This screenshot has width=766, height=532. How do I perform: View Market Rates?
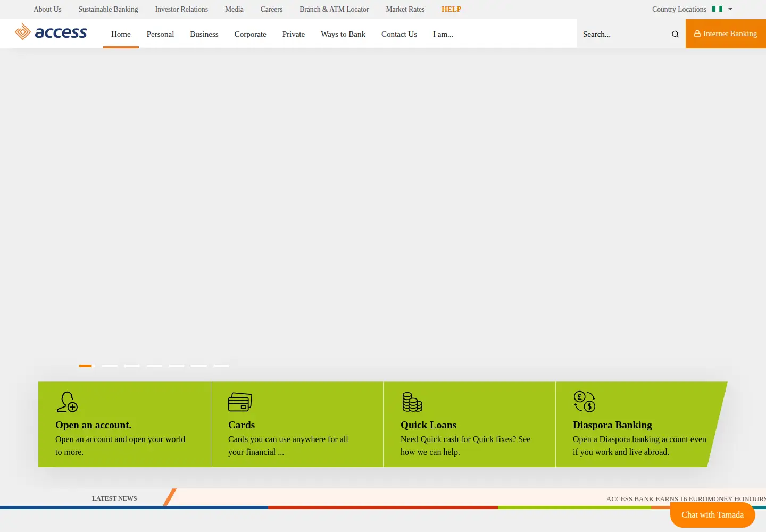[x=405, y=9]
